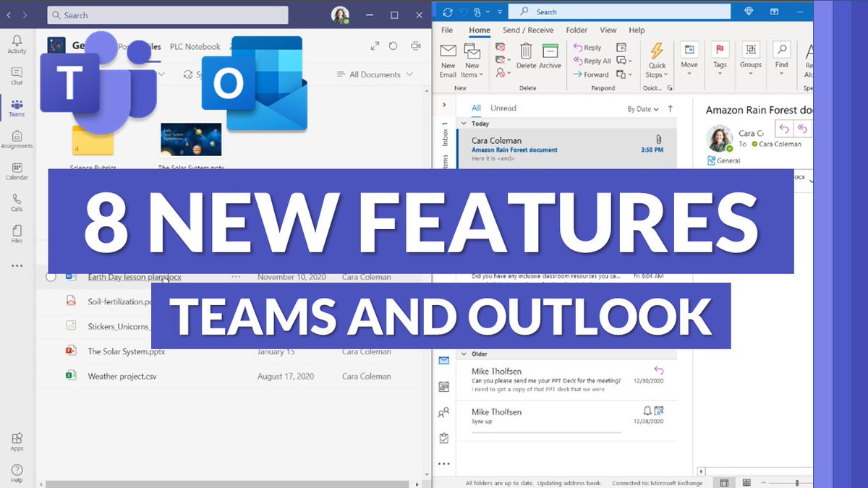868x488 pixels.
Task: Click in the Outlook Search box
Action: coord(620,12)
